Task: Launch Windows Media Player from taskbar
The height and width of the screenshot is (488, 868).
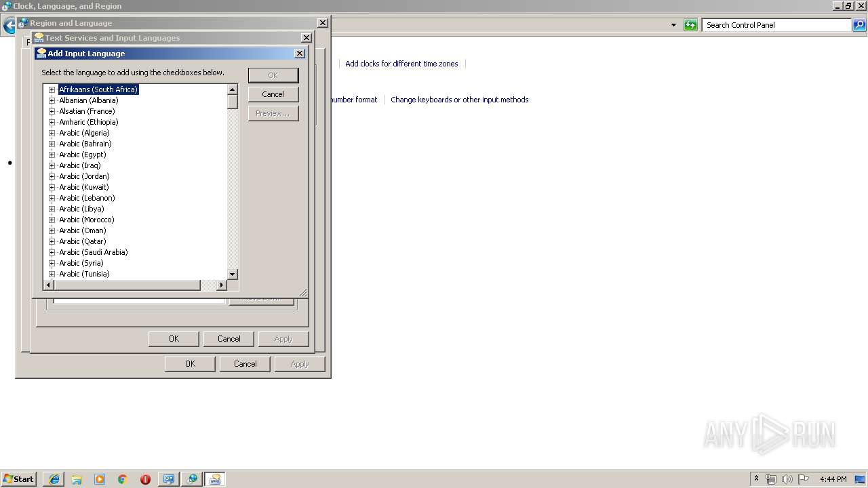Action: 100,479
